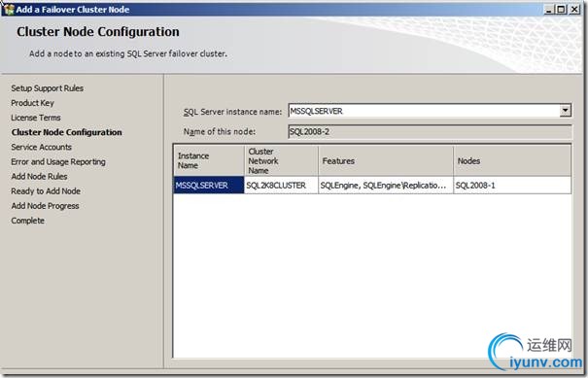Select the License Terms step
588x378 pixels.
tap(36, 118)
